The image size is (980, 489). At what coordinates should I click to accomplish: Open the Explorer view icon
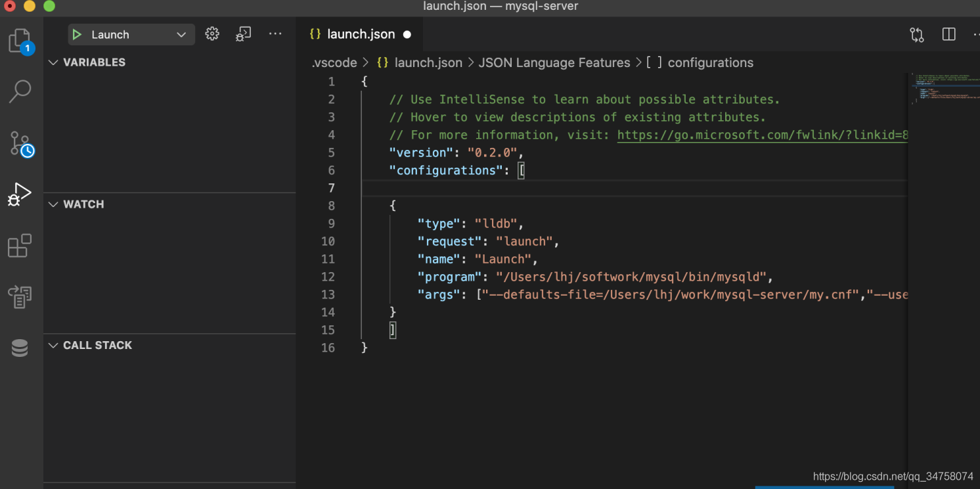point(20,41)
